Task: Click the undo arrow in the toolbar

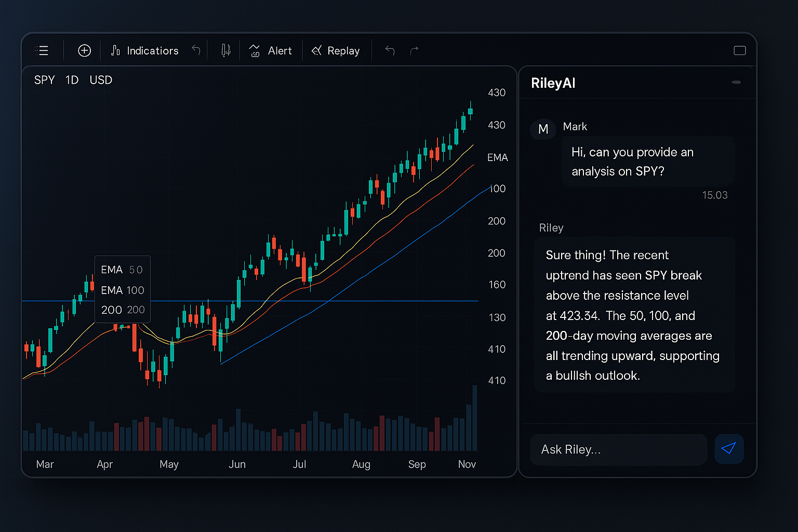Action: pyautogui.click(x=196, y=49)
